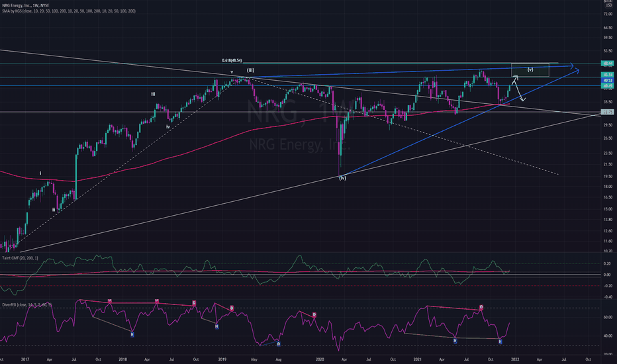Click the 59.50 price axis label

tap(608, 38)
